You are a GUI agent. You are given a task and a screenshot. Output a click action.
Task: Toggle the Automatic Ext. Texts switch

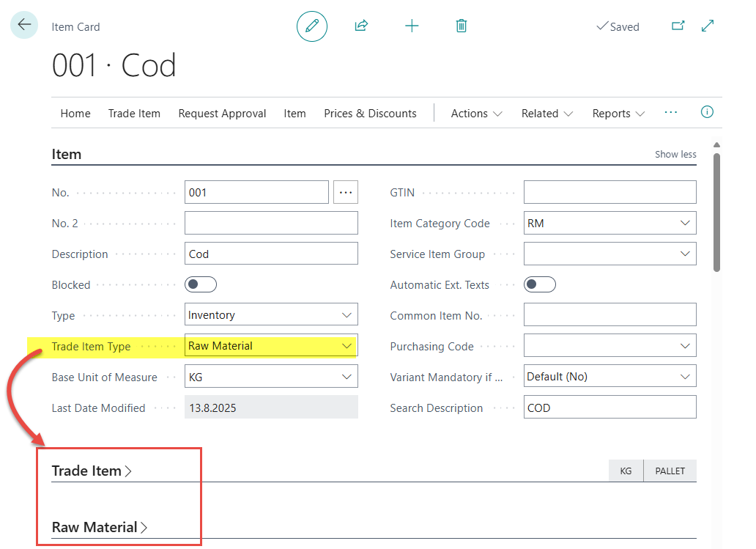[x=540, y=284]
